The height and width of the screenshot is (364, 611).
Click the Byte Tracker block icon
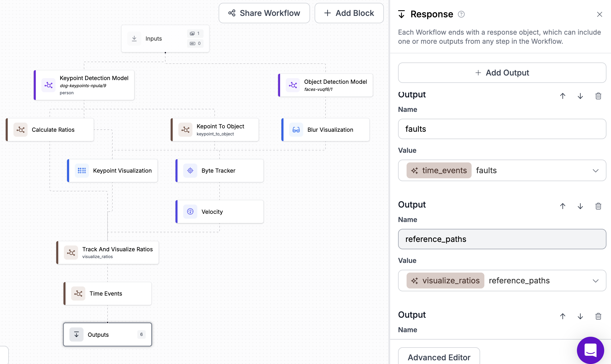click(190, 171)
